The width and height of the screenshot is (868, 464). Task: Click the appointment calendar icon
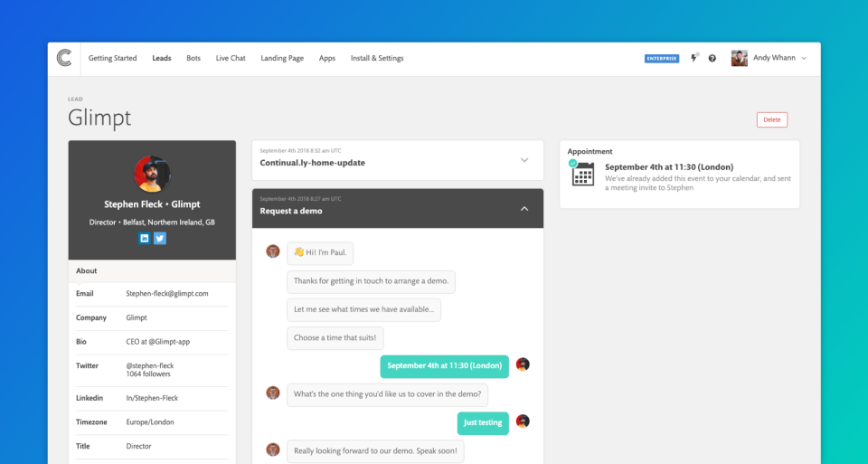click(583, 174)
